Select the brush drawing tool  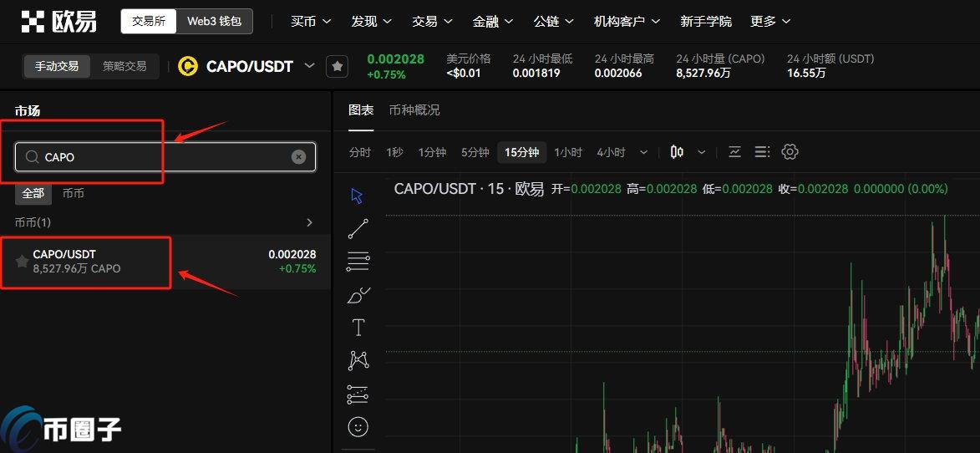pyautogui.click(x=358, y=294)
